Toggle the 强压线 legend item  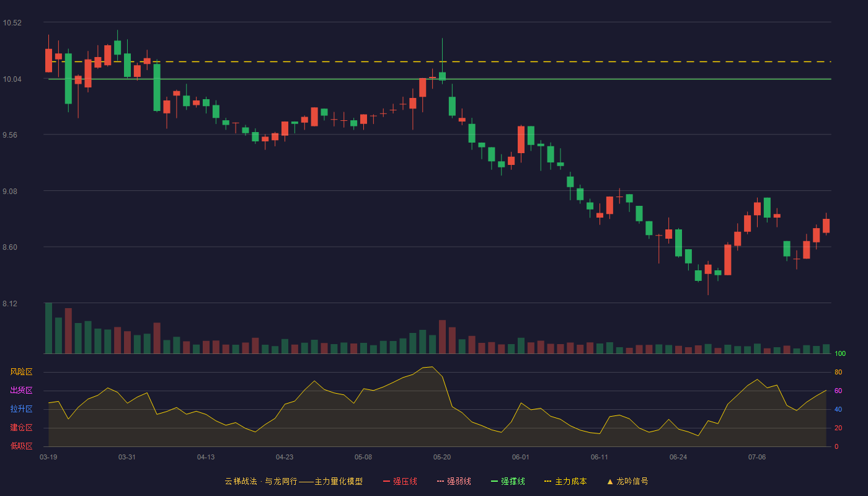pos(400,481)
